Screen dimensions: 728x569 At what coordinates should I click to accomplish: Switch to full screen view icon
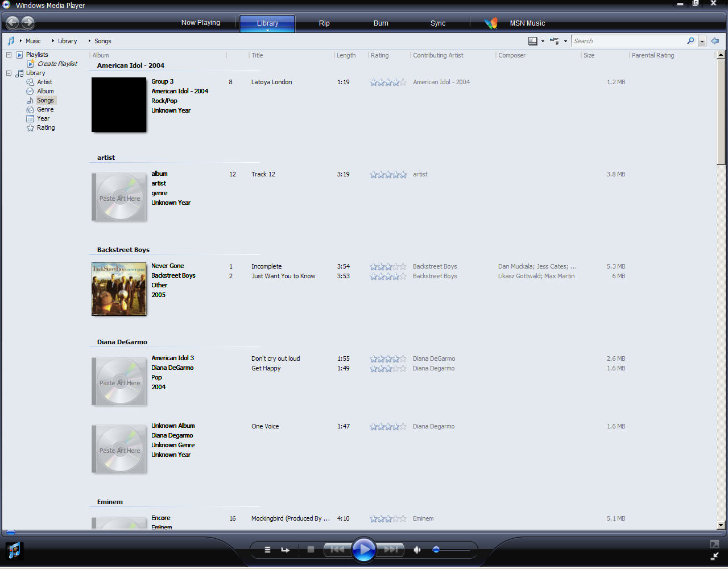click(x=714, y=545)
